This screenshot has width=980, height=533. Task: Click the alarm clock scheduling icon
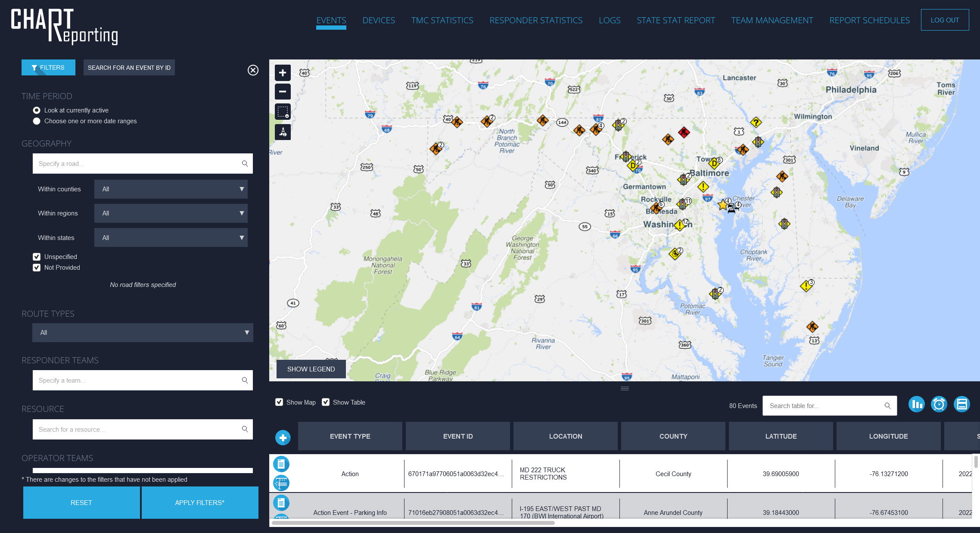(939, 404)
